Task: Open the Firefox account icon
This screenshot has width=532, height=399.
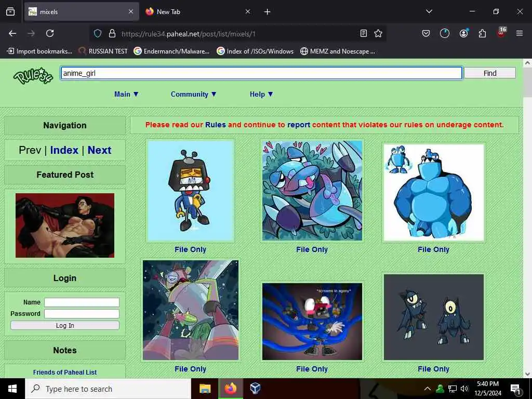Action: click(463, 33)
